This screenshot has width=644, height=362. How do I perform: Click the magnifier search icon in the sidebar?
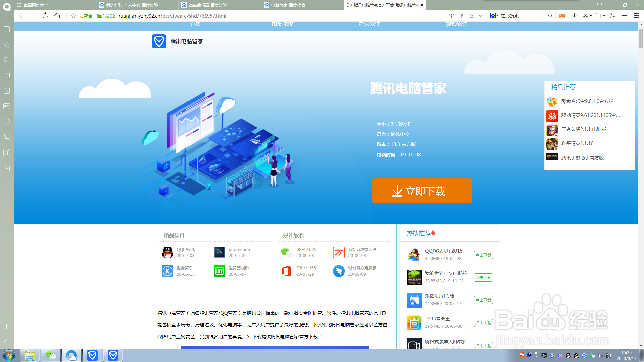pyautogui.click(x=6, y=60)
